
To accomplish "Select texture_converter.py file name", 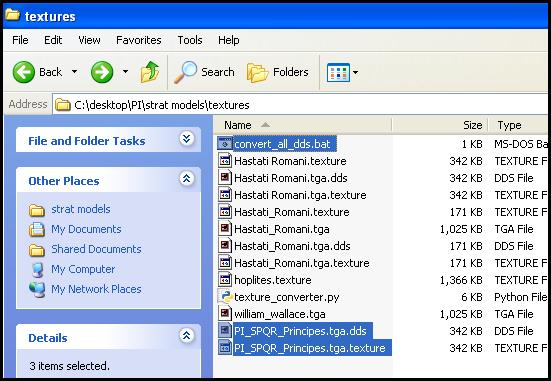I will pos(287,297).
